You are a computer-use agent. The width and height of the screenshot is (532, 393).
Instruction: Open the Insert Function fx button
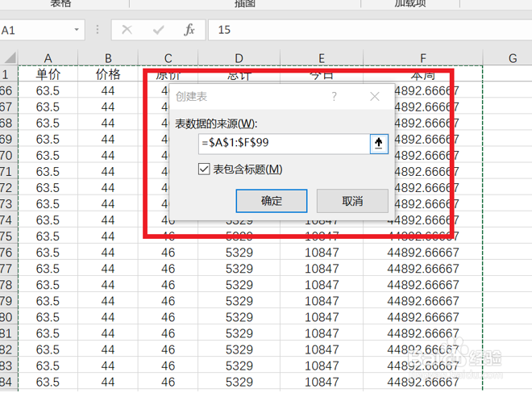tap(189, 30)
